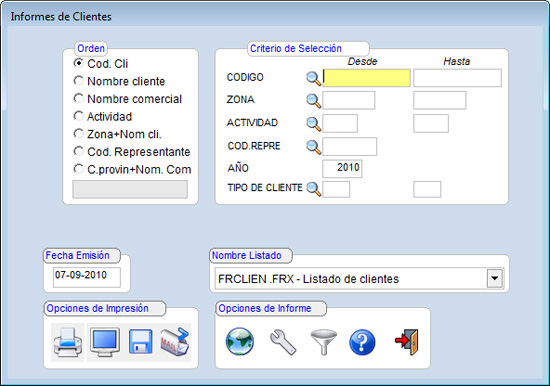Select Cod. Representante radio button
550x386 pixels.
pos(132,152)
